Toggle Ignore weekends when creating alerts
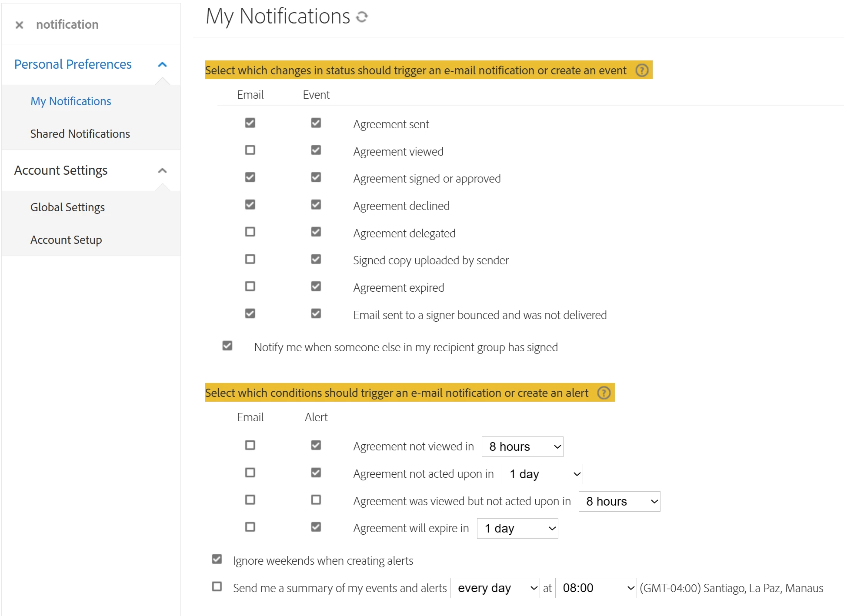This screenshot has width=844, height=616. (x=217, y=559)
